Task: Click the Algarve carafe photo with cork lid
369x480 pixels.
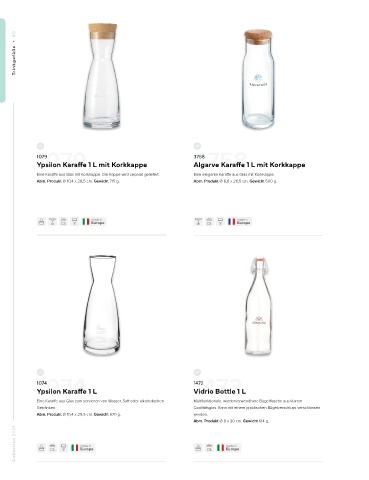Action: pos(258,79)
